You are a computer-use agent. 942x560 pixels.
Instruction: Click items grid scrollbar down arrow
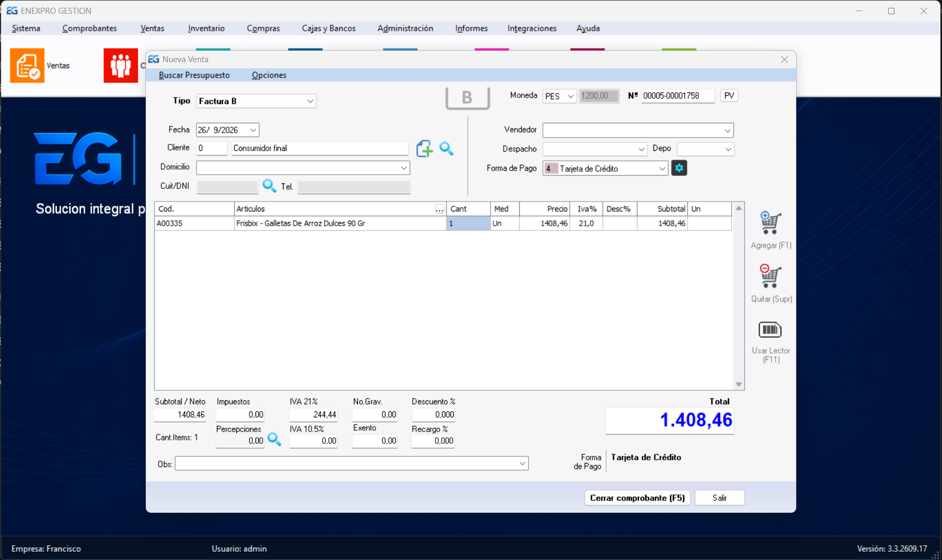739,384
